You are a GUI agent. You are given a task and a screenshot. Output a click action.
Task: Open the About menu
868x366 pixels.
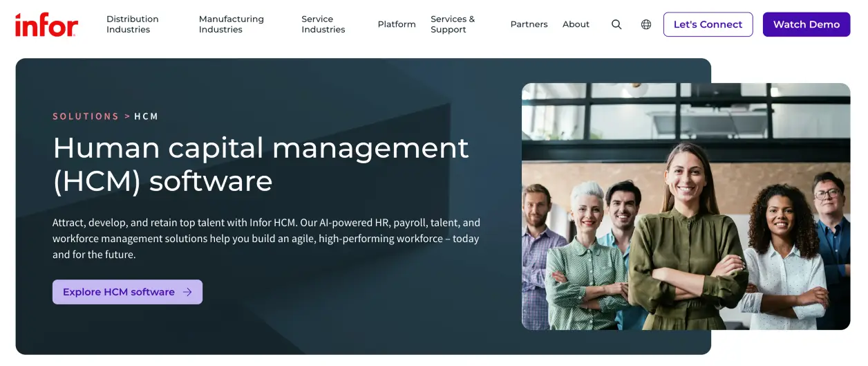[576, 24]
